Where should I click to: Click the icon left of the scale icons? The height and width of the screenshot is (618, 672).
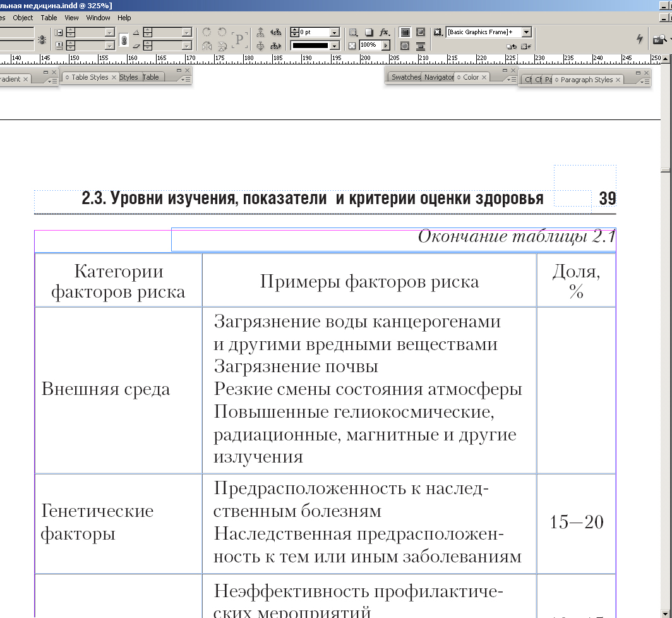pyautogui.click(x=42, y=40)
